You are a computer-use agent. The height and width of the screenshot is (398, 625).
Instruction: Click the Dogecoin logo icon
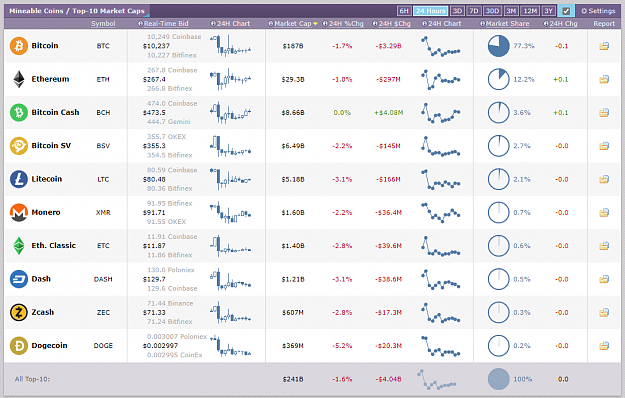19,345
